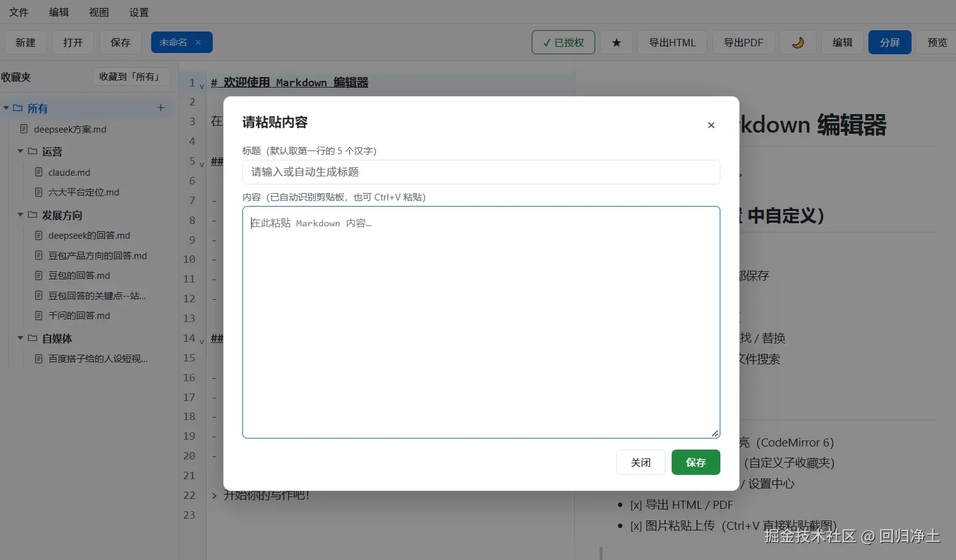Screen dimensions: 956x560
Task: Click the 新建 toolbar button
Action: (25, 43)
